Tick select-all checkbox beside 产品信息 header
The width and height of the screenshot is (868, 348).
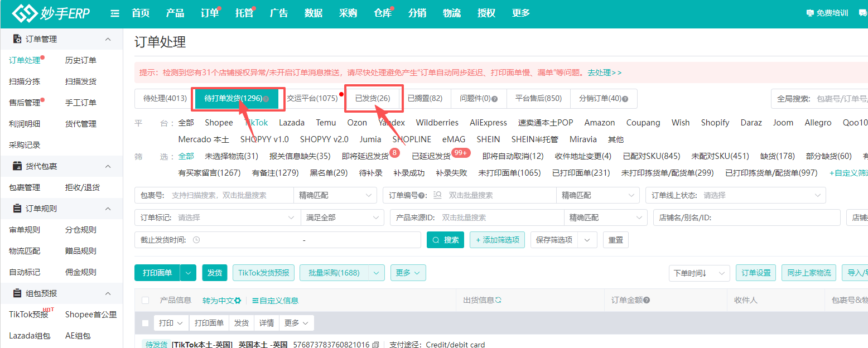point(146,301)
